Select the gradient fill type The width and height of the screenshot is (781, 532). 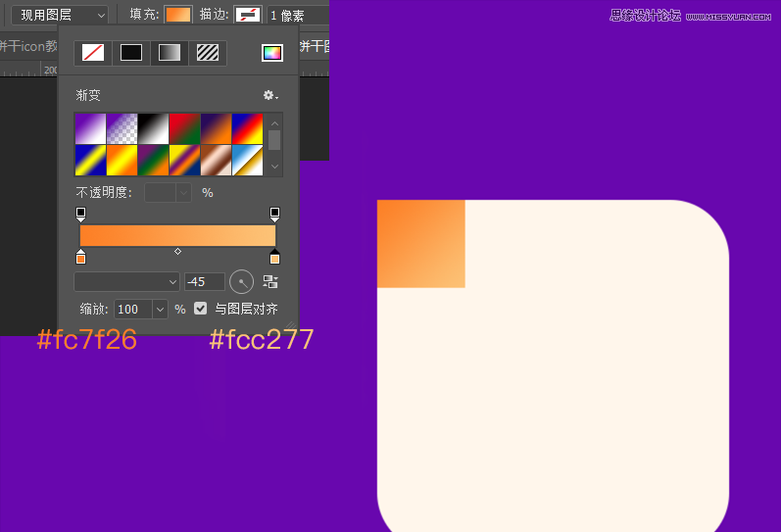[170, 53]
